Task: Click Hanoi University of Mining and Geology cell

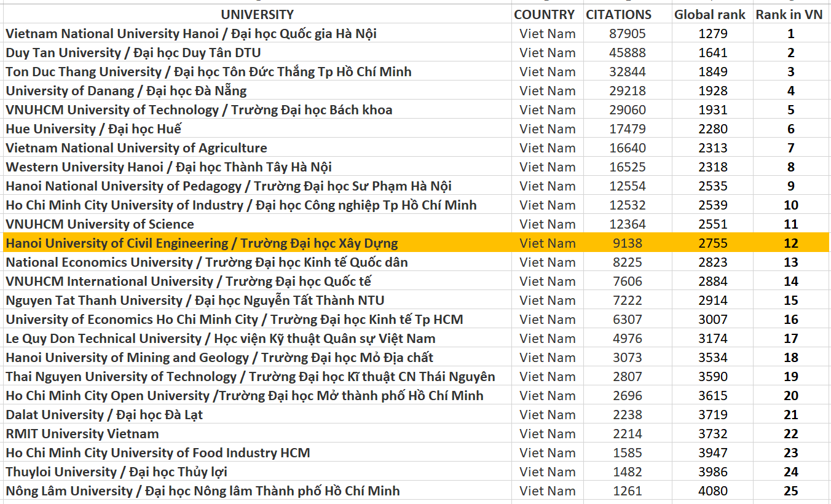Action: (x=257, y=357)
